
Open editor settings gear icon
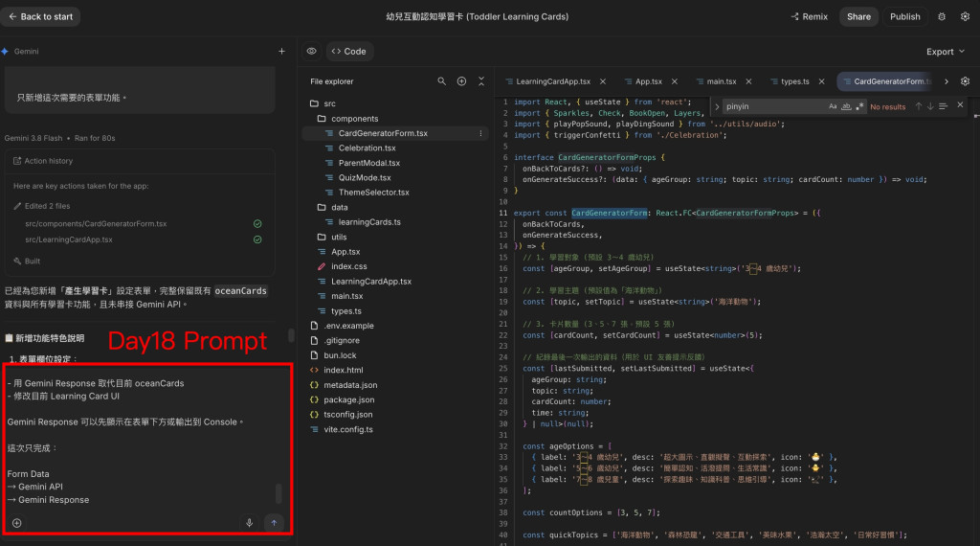pos(965,81)
